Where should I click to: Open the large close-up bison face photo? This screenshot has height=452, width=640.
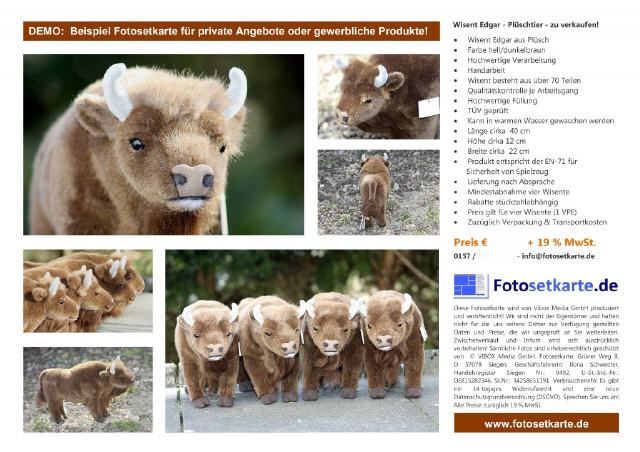pyautogui.click(x=163, y=145)
